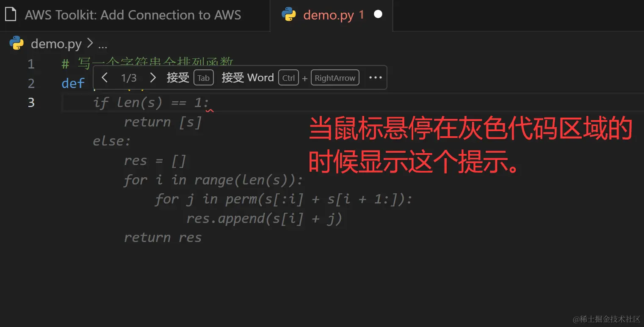Click the file icon on AWS Toolkit tab
Image resolution: width=644 pixels, height=327 pixels.
coord(11,15)
